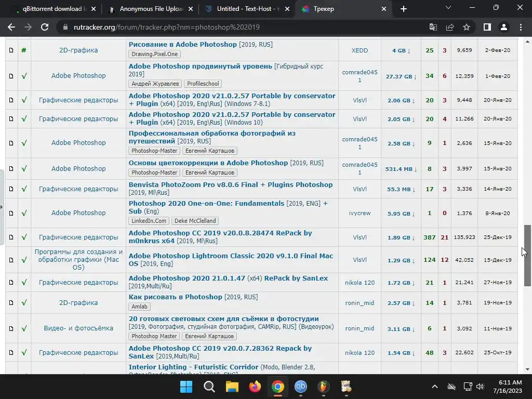
Task: Open Photoshop 2020 RePack by SanLex topic
Action: pos(228,278)
